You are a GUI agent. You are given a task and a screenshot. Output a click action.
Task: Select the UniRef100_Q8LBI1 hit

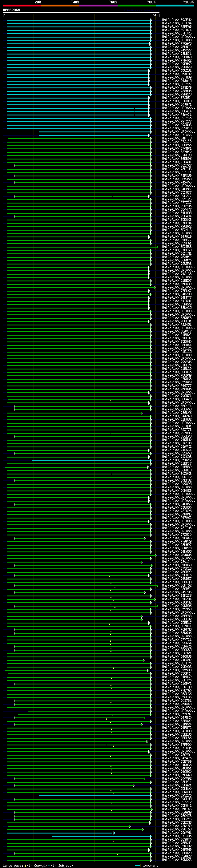176,54
